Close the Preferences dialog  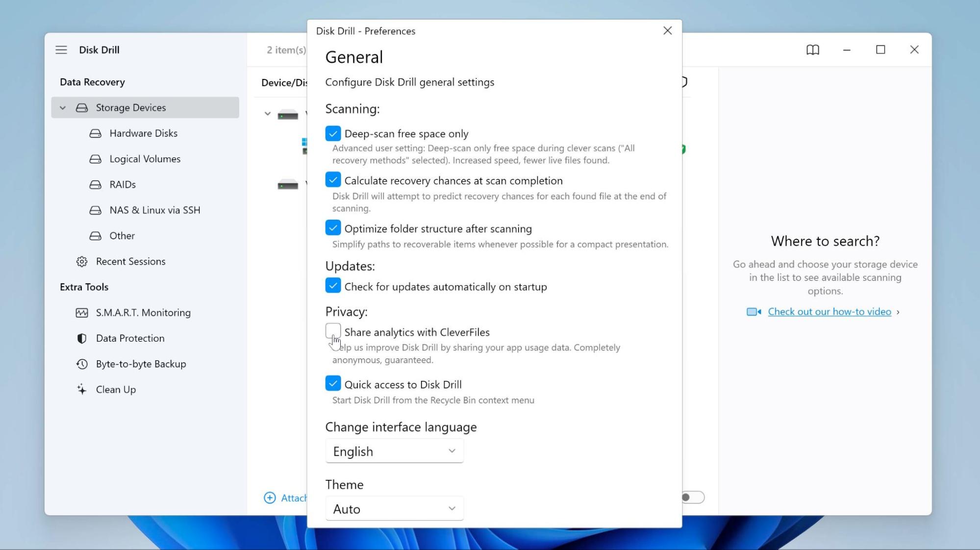pos(667,31)
